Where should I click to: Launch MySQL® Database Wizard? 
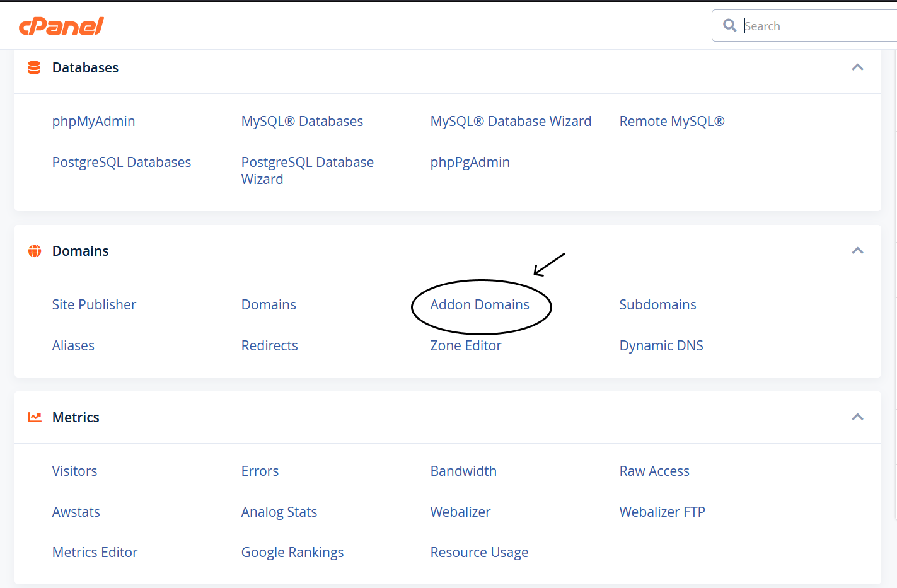(511, 121)
